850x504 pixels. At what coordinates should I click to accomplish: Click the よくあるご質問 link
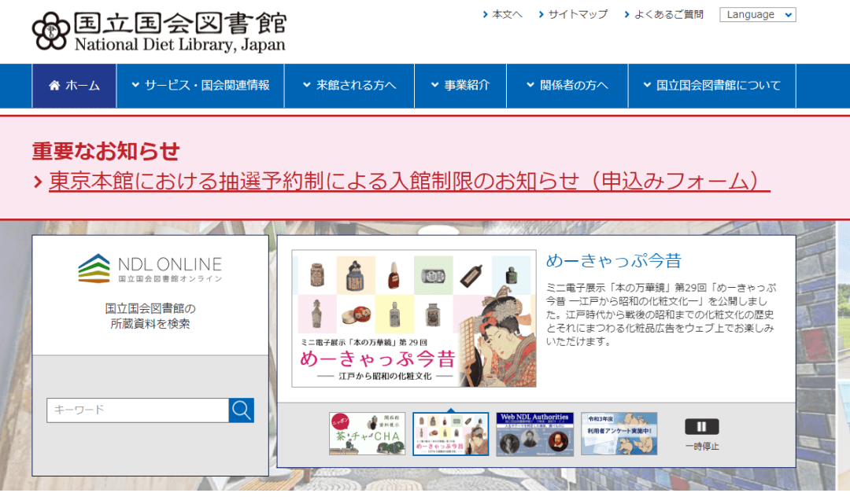[x=668, y=13]
